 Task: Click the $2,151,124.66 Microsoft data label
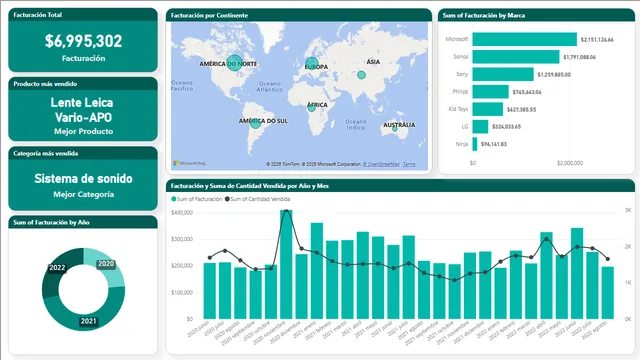(597, 40)
